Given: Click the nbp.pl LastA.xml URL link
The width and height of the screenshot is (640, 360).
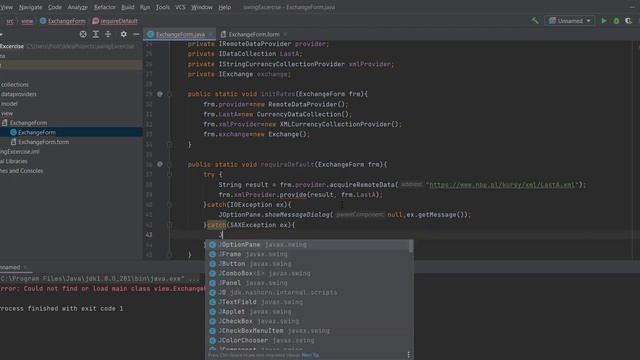Looking at the screenshot, I should pyautogui.click(x=502, y=185).
